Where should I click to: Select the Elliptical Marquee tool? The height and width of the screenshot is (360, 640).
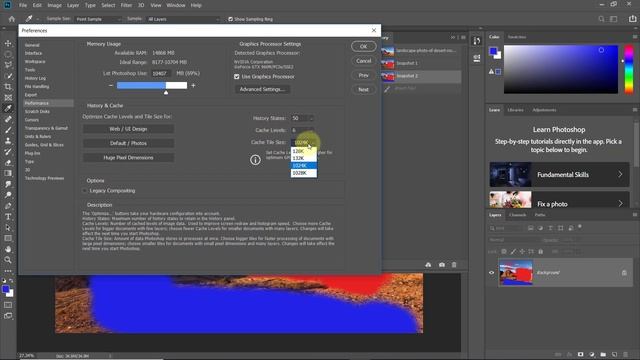tap(8, 54)
